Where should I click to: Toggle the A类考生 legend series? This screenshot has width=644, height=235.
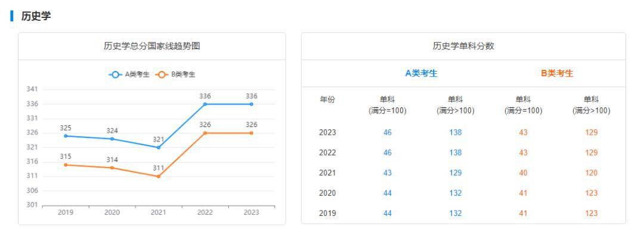(x=129, y=75)
